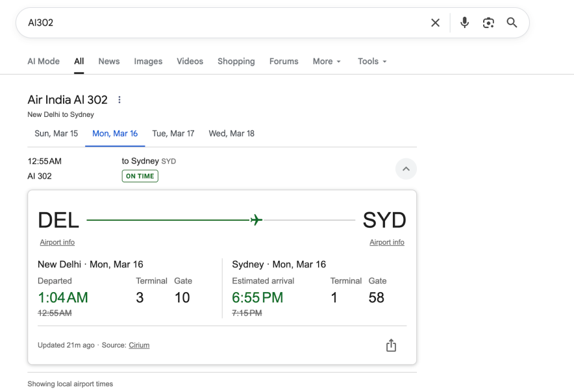Open three-dot menu beside Air India AI 302
Image resolution: width=574 pixels, height=392 pixels.
tap(119, 100)
